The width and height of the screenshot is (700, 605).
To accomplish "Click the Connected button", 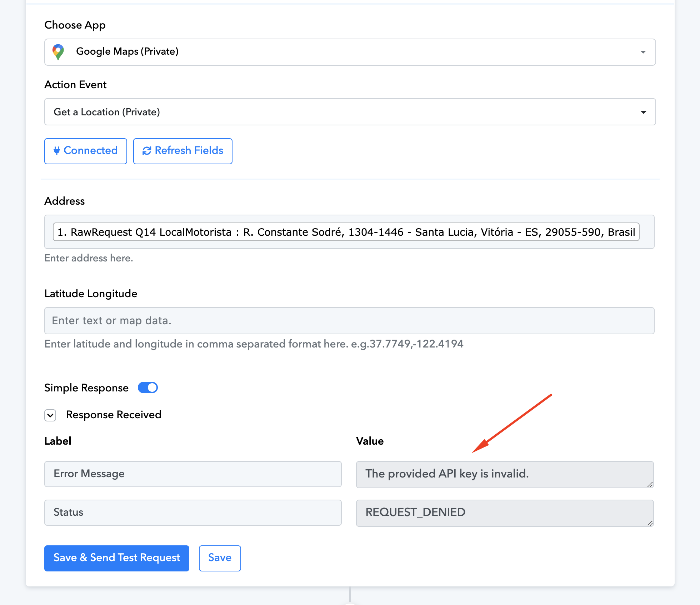I will point(86,151).
